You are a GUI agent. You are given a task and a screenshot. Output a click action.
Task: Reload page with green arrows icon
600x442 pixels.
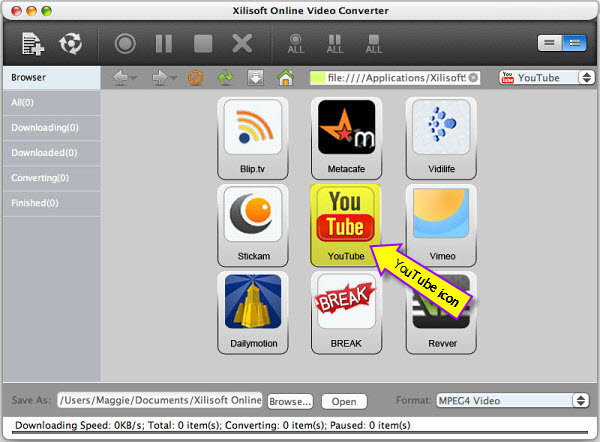225,78
